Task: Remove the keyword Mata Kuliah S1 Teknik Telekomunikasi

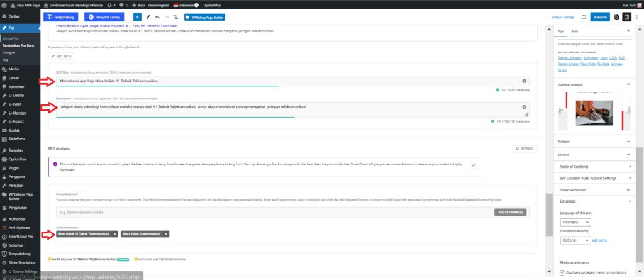Action: [x=115, y=234]
